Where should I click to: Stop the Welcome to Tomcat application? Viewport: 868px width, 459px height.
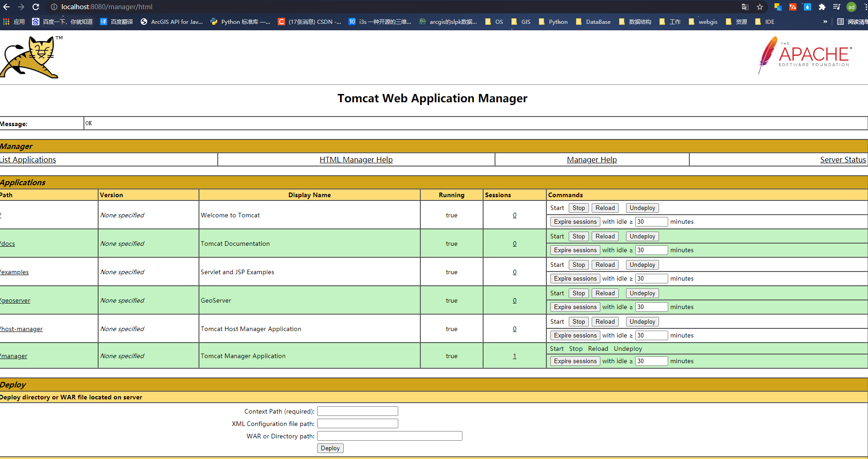tap(579, 208)
